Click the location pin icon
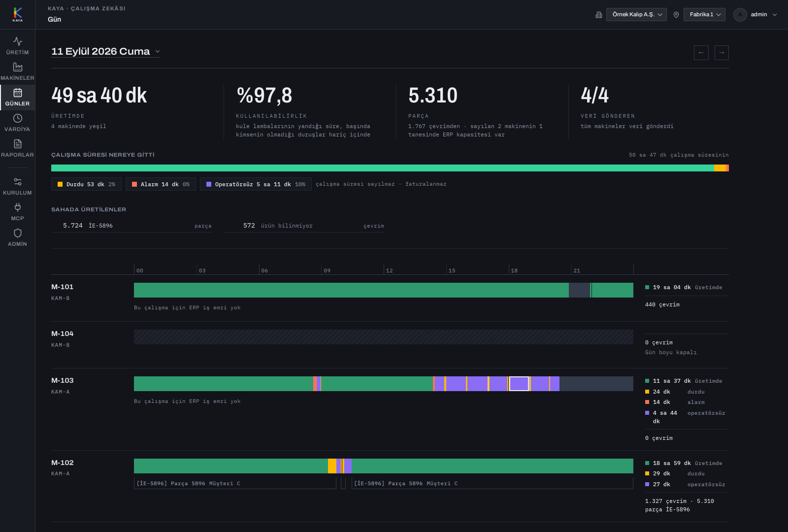 tap(676, 15)
